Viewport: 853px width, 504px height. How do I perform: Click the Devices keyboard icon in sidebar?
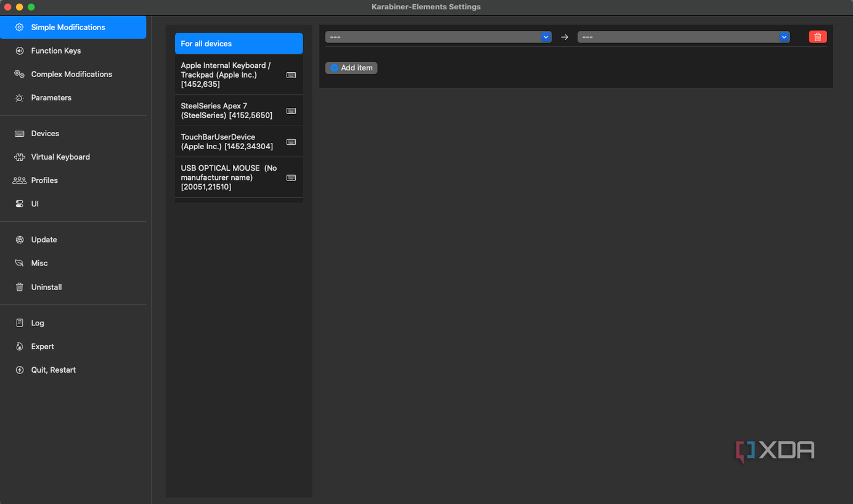pyautogui.click(x=19, y=133)
